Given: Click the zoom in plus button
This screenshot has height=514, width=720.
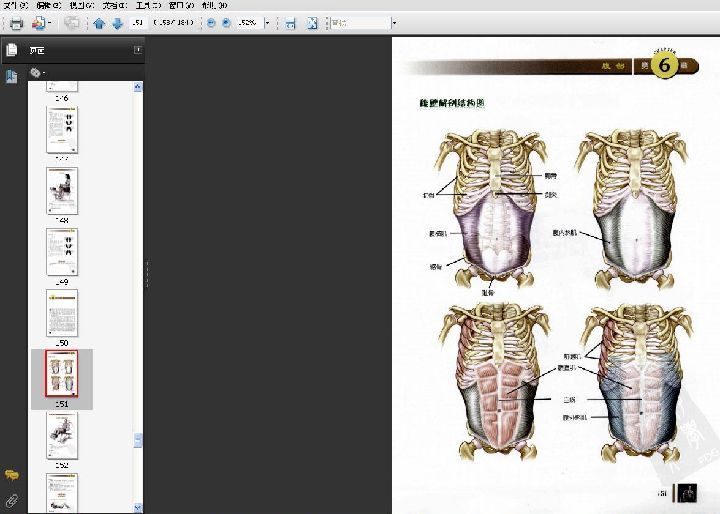Looking at the screenshot, I should tap(226, 23).
